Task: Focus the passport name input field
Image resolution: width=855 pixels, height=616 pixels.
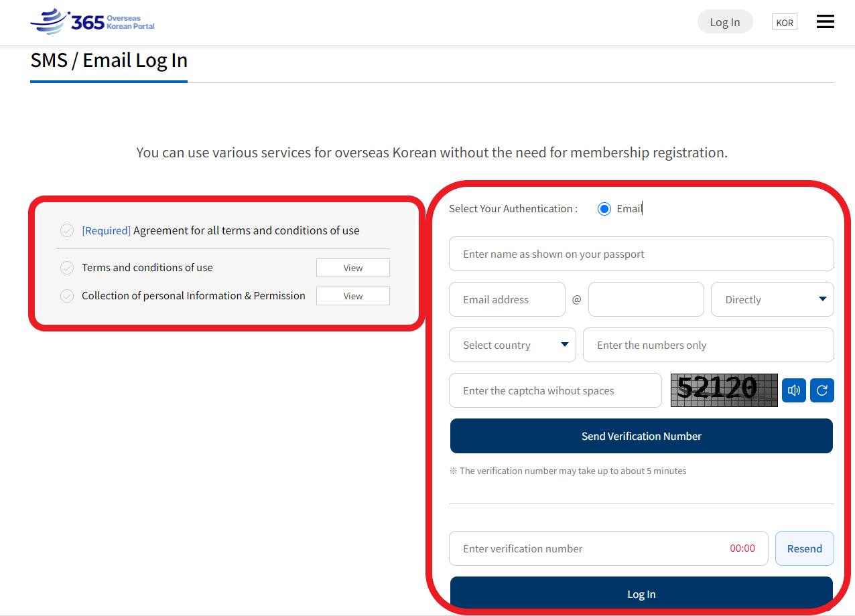Action: 641,254
